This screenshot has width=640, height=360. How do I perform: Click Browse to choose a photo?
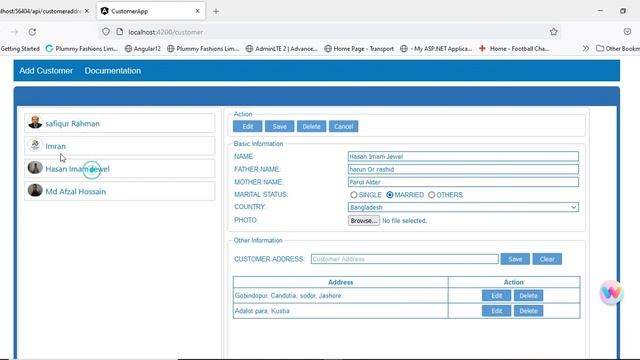point(364,220)
